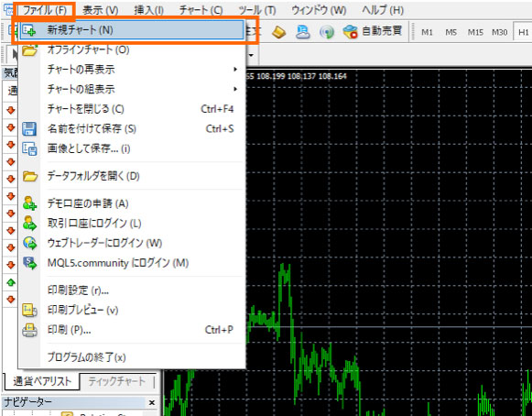Click デモ口座の申請 (A) entry
This screenshot has width=532, height=416.
click(132, 203)
